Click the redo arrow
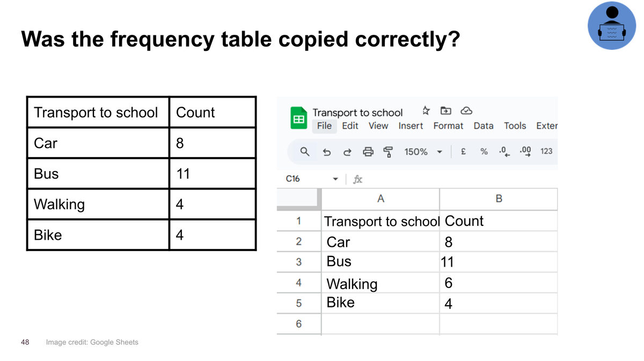Image resolution: width=644 pixels, height=361 pixels. point(347,152)
